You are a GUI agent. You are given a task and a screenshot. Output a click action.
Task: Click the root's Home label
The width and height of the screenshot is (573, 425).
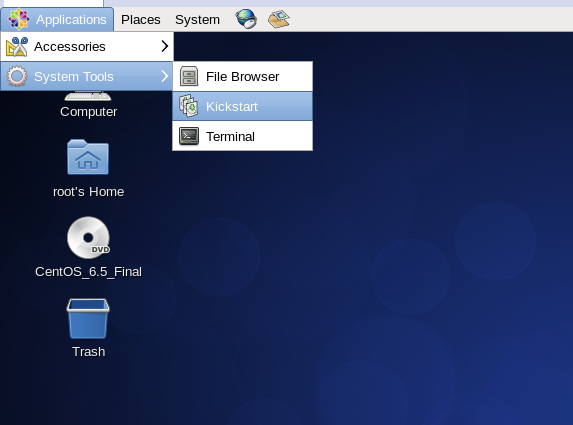tap(88, 192)
